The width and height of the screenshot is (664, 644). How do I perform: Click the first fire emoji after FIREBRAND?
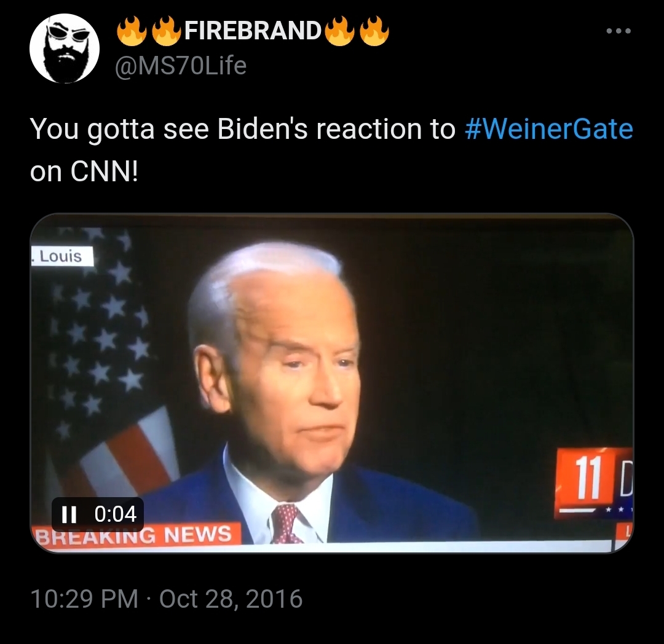340,31
